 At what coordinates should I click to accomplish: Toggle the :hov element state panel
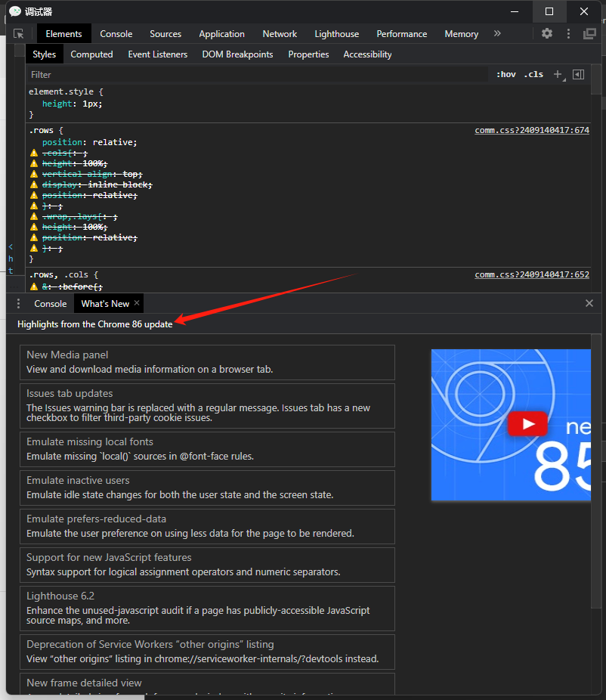[506, 75]
